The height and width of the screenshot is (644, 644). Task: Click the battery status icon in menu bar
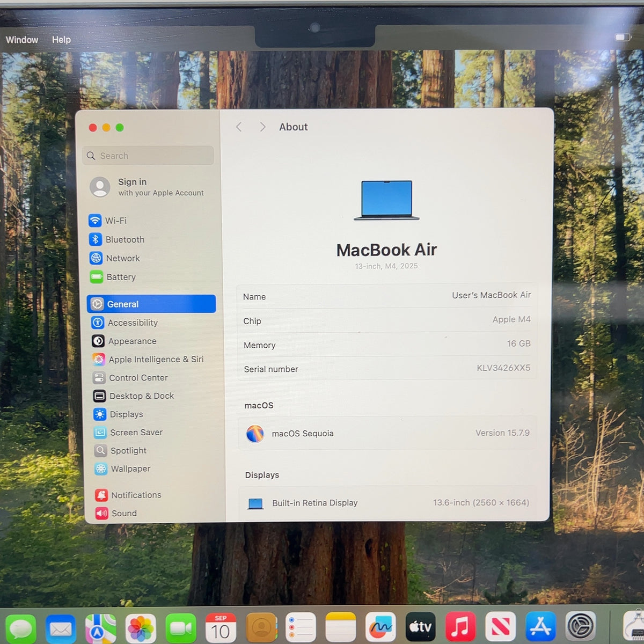pos(623,37)
